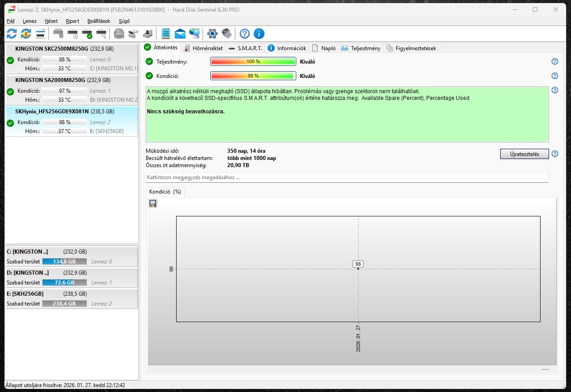Click the comment field 'Kattintson megjegyzés megadásához'
This screenshot has width=571, height=392.
[347, 177]
